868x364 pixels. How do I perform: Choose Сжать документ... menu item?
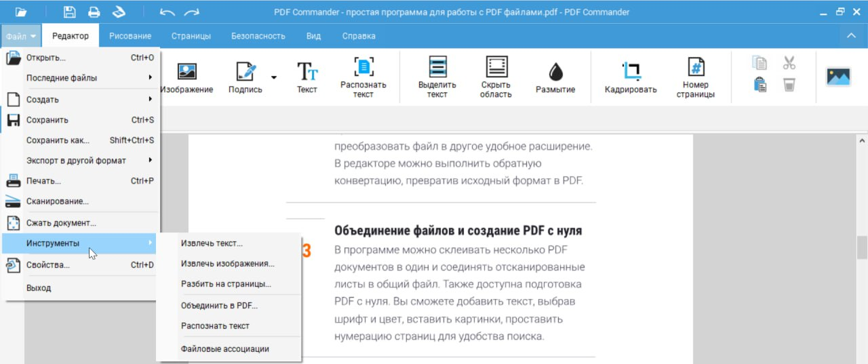(80, 223)
